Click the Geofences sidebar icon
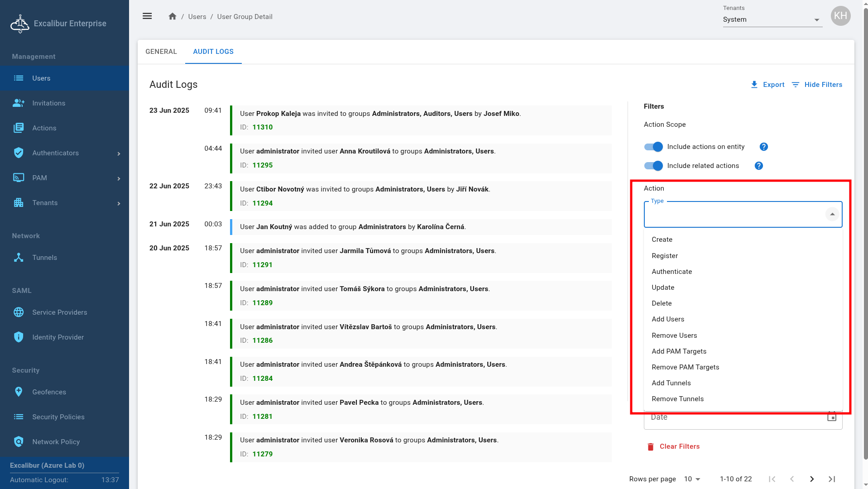 coord(19,392)
